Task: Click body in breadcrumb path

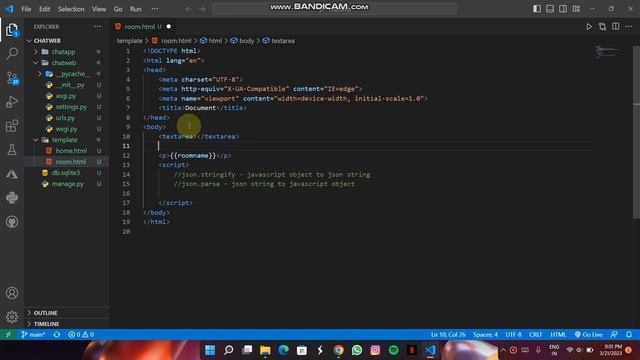Action: [x=242, y=41]
